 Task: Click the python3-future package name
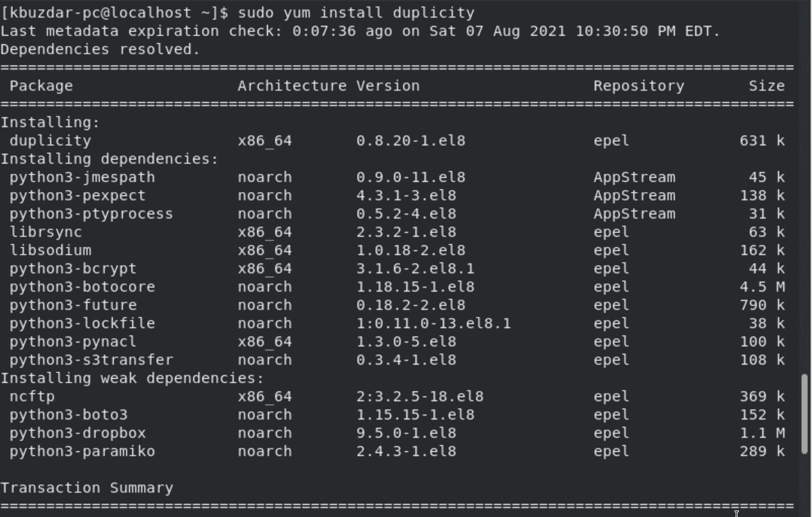click(72, 305)
